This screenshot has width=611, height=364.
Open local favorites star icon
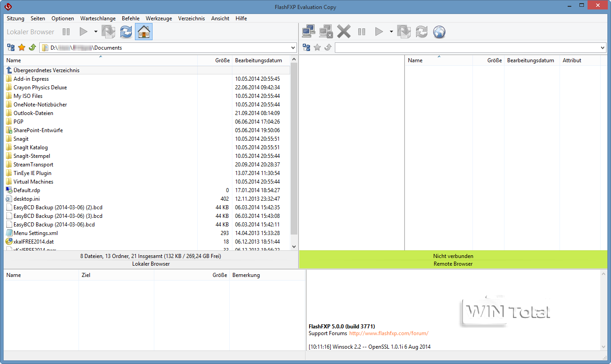21,47
